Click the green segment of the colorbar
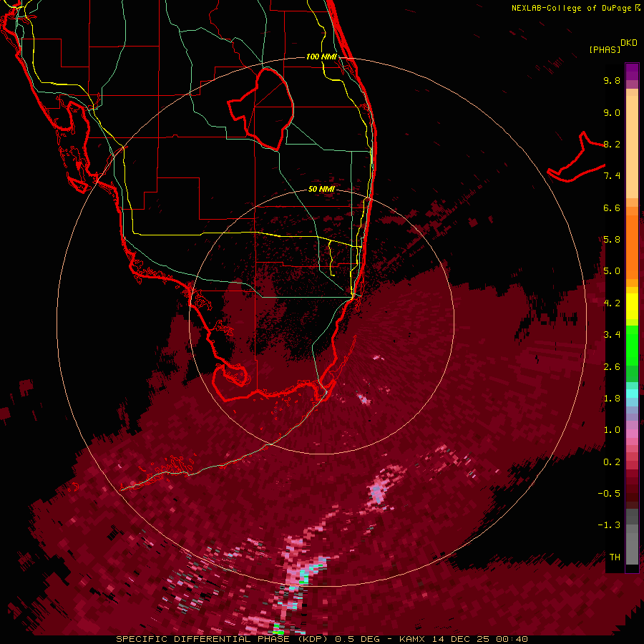 (632, 345)
